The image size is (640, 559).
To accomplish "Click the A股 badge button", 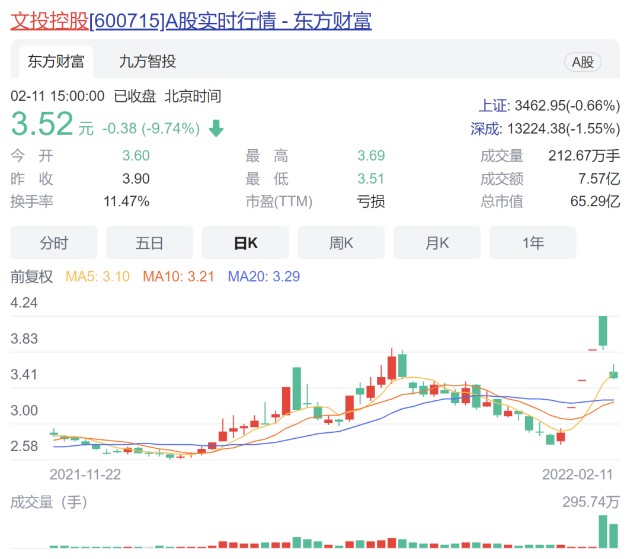I will pyautogui.click(x=582, y=62).
